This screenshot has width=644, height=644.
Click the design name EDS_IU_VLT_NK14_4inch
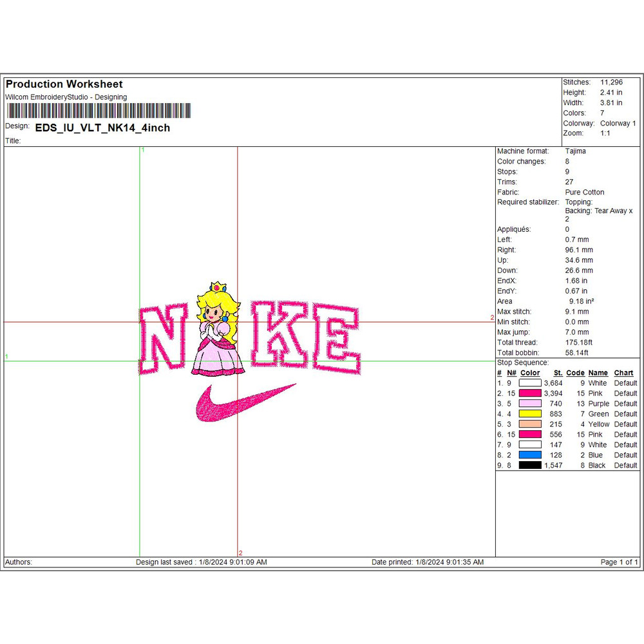[x=102, y=128]
